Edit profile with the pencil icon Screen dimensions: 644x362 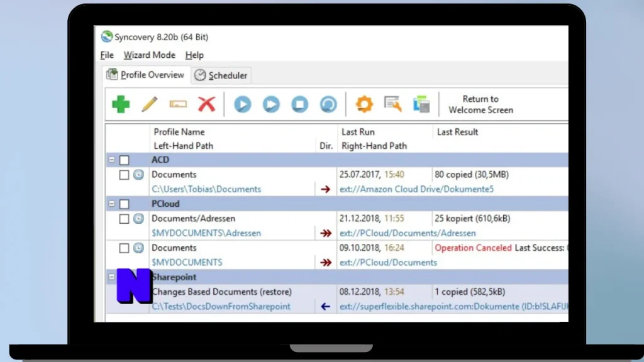pos(150,104)
